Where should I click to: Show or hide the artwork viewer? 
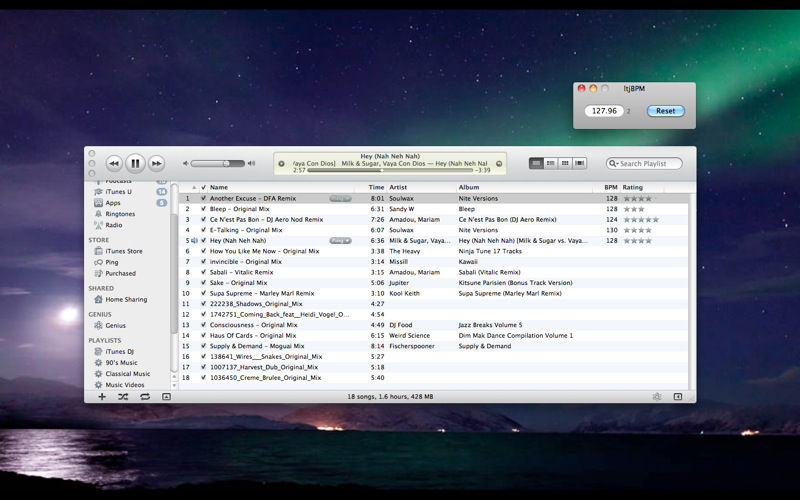point(166,396)
